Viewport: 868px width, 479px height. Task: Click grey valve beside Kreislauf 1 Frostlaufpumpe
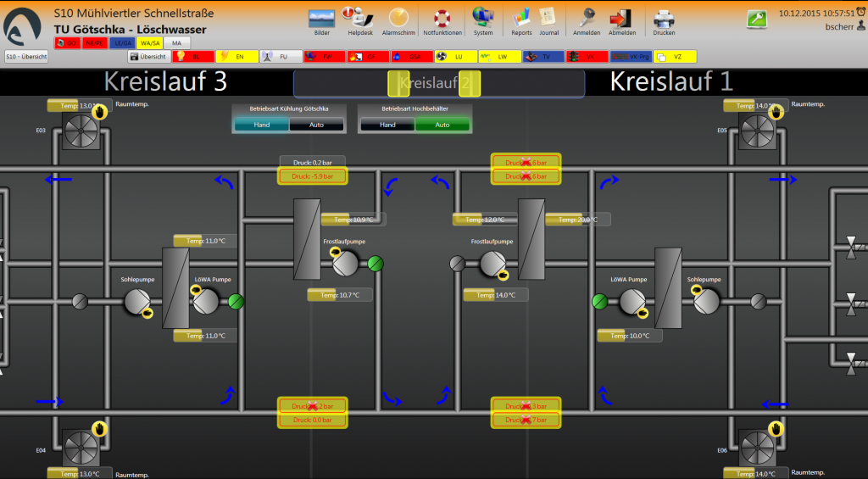click(457, 264)
